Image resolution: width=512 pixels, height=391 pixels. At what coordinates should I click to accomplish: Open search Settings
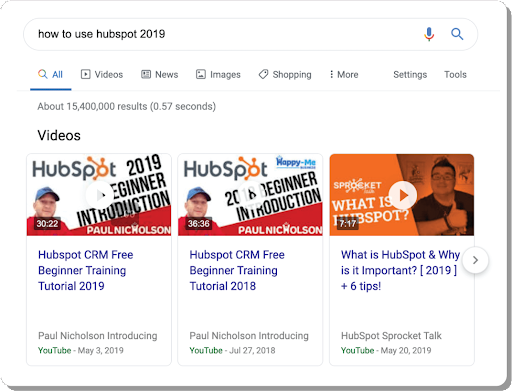point(410,74)
